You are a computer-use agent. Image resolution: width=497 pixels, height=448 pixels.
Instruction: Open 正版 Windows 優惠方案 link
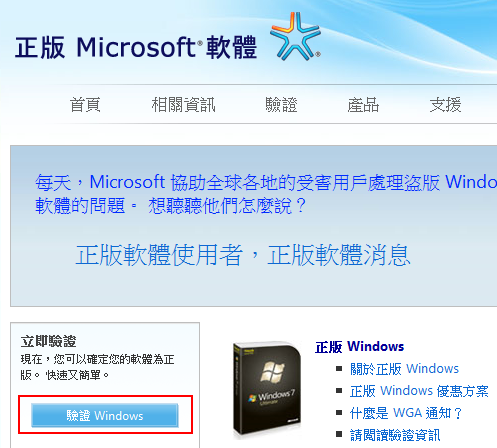419,391
